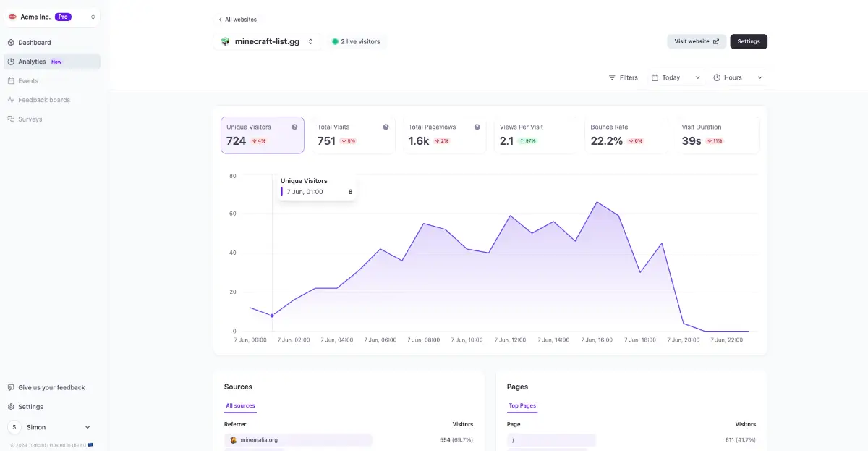The width and height of the screenshot is (868, 451).
Task: Click the Events calendar icon in sidebar
Action: point(12,81)
